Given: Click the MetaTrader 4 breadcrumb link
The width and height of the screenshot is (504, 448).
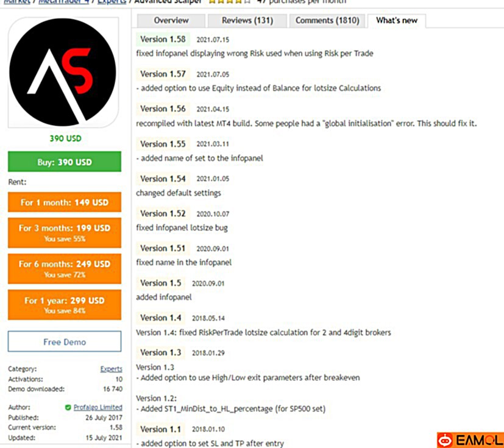Looking at the screenshot, I should pos(63,2).
